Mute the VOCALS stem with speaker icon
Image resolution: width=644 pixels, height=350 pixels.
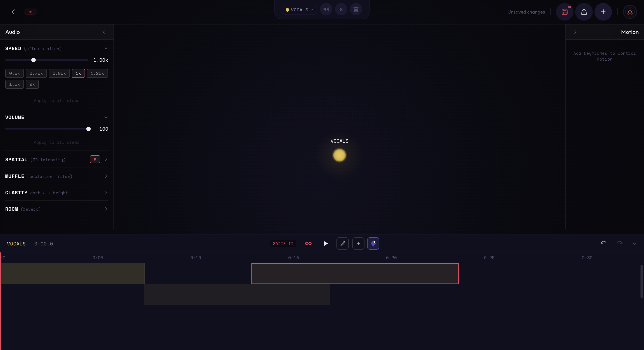[326, 9]
